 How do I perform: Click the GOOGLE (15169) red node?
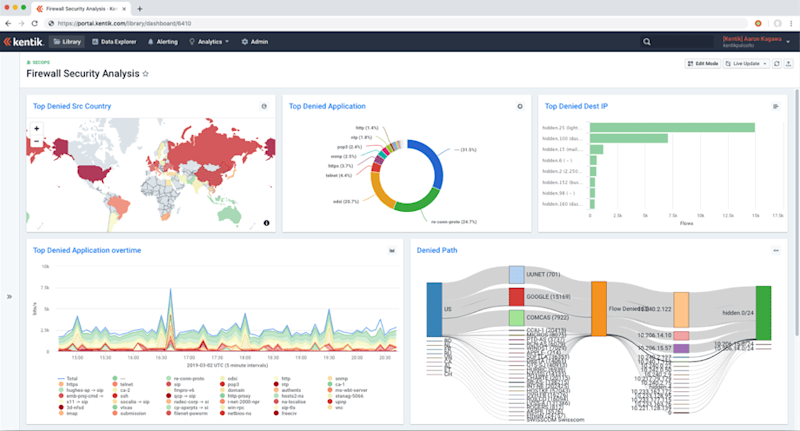(516, 297)
